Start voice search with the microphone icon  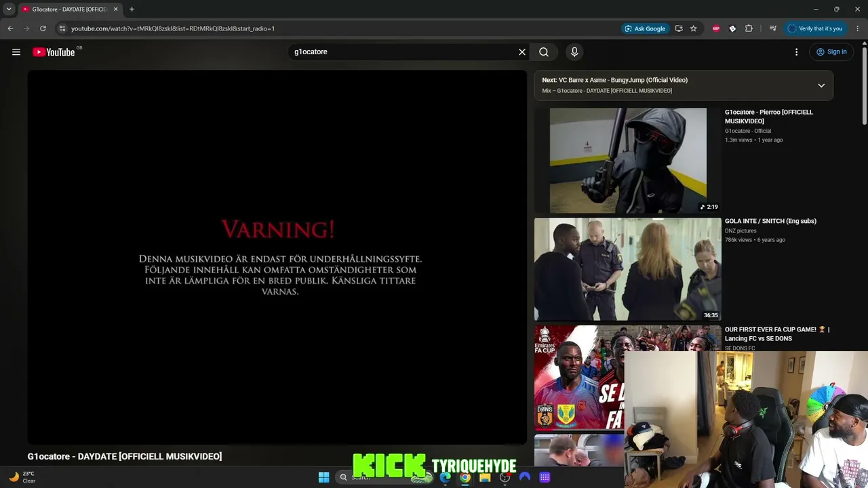[x=574, y=52]
